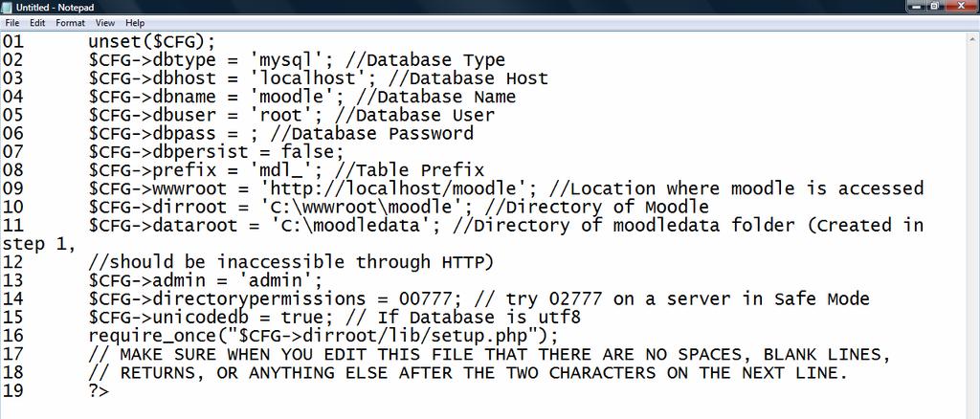Open the View menu
Viewport: 980px width, 419px height.
click(x=105, y=22)
